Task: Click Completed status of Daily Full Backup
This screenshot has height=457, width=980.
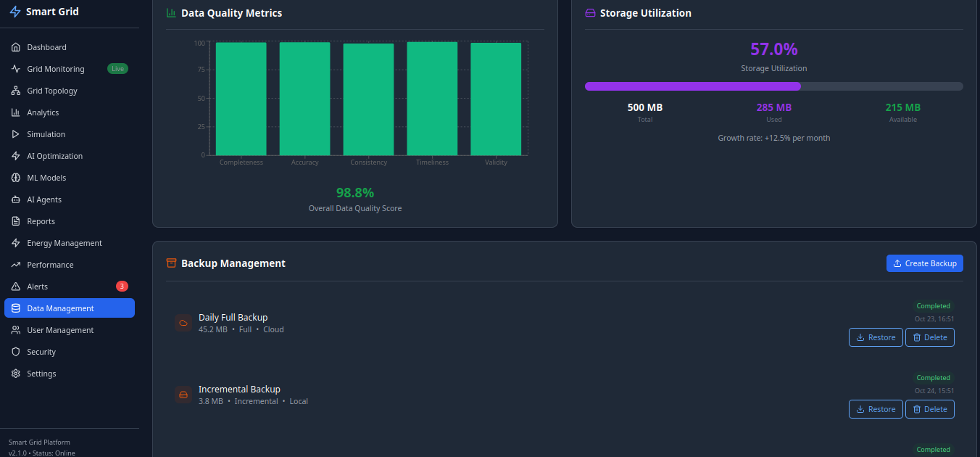Action: 933,306
